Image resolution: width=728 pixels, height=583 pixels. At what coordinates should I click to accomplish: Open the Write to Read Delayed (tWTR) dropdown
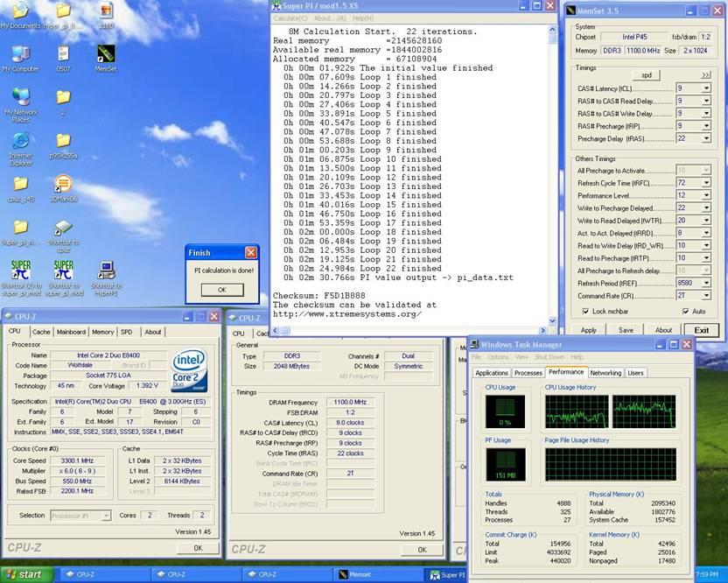coord(706,221)
